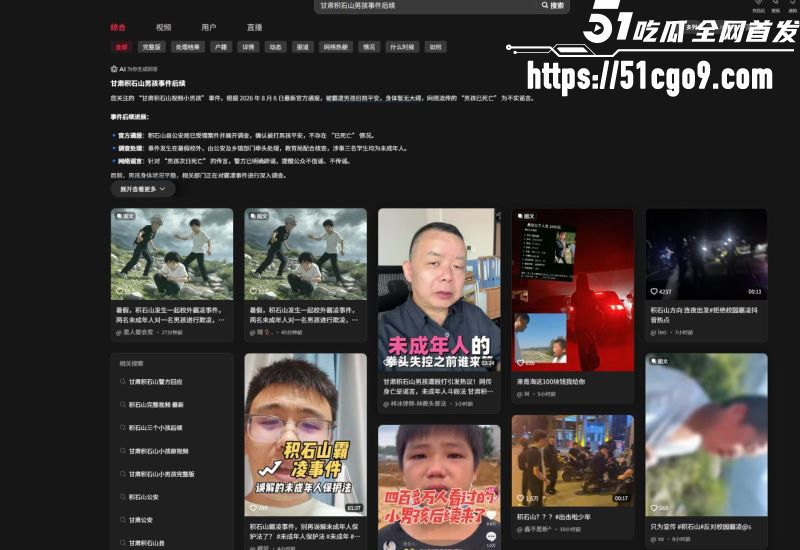Click 图文 badge on red car post

pyautogui.click(x=526, y=216)
